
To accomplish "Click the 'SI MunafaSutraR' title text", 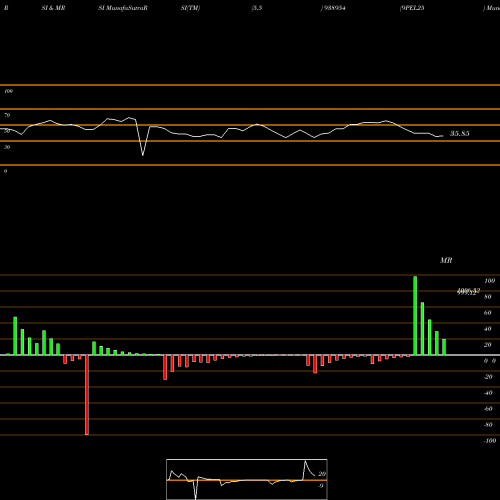I will click(x=123, y=8).
